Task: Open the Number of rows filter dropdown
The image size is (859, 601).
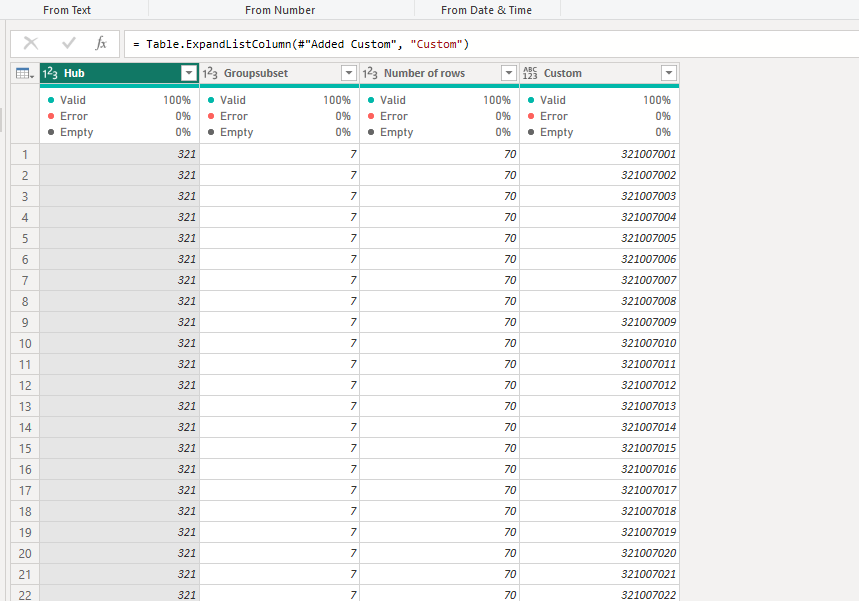Action: pyautogui.click(x=508, y=73)
